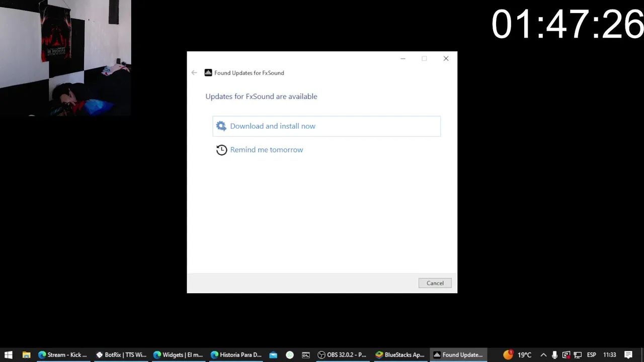Image resolution: width=644 pixels, height=362 pixels.
Task: Open the command prompt taskbar icon
Action: point(306,355)
